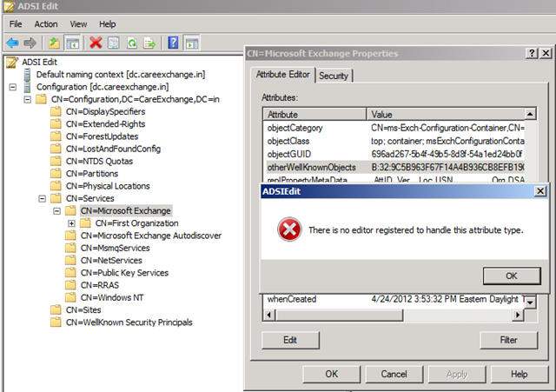Viewport: 556px width, 392px height.
Task: Click the Configuration server icon
Action: point(27,87)
